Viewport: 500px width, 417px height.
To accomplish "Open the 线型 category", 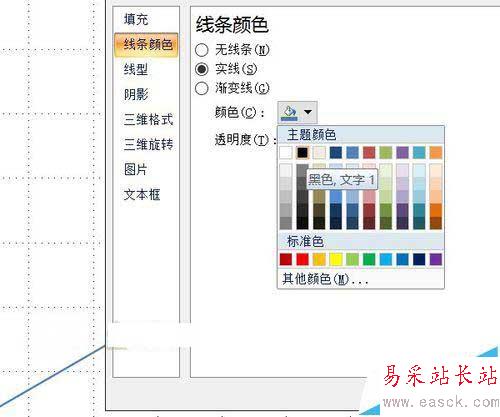I will click(136, 69).
